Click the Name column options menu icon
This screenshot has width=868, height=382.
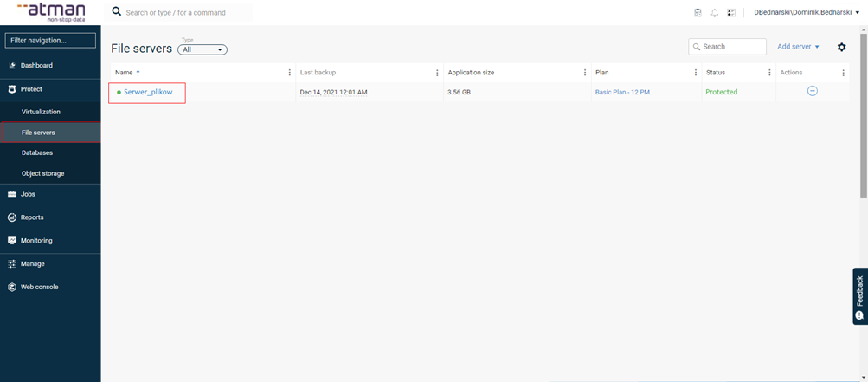point(290,73)
